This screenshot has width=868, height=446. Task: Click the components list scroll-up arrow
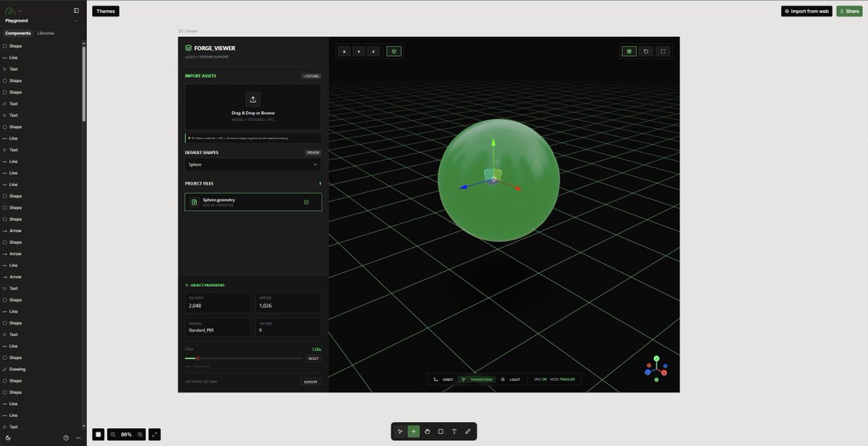pos(84,43)
